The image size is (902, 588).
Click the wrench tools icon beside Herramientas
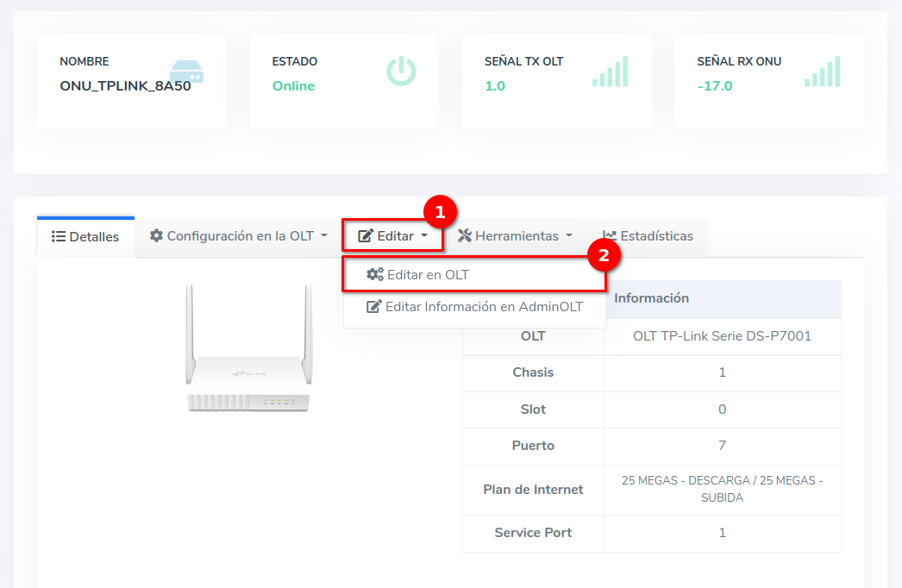465,235
